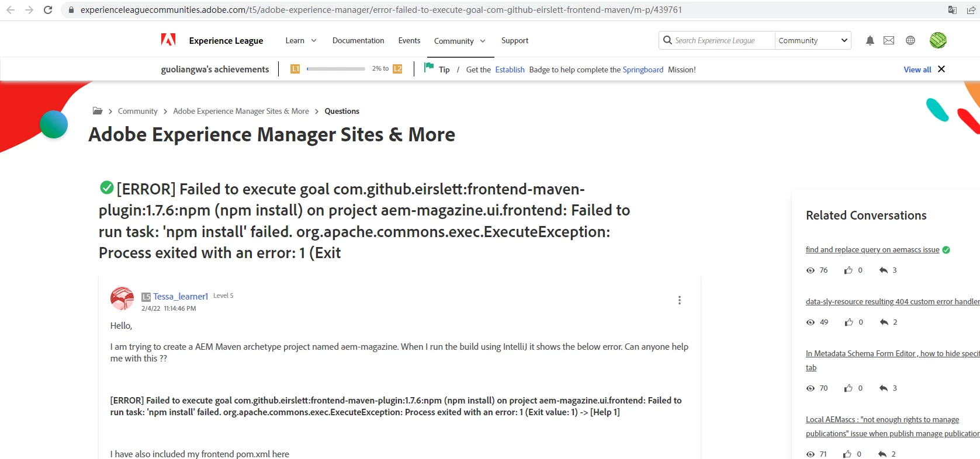
Task: Click the solved checkmark beside post title
Action: click(x=107, y=187)
